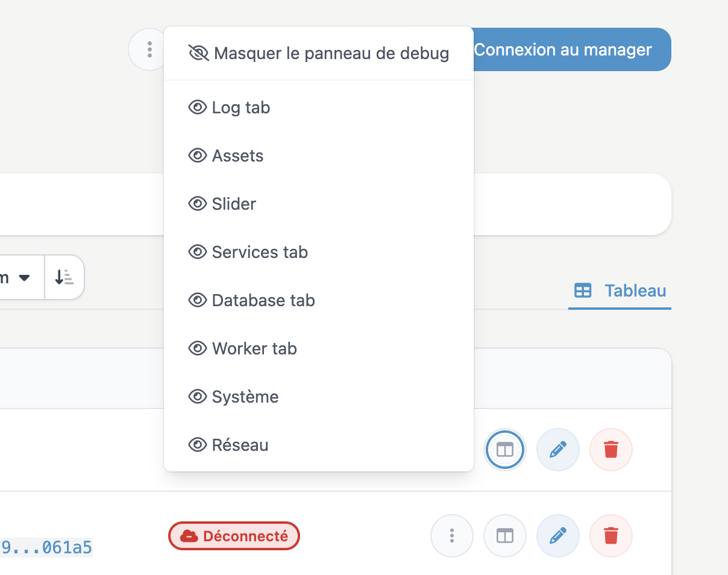The width and height of the screenshot is (728, 575).
Task: Select Masquer le panneau de debug
Action: 319,53
